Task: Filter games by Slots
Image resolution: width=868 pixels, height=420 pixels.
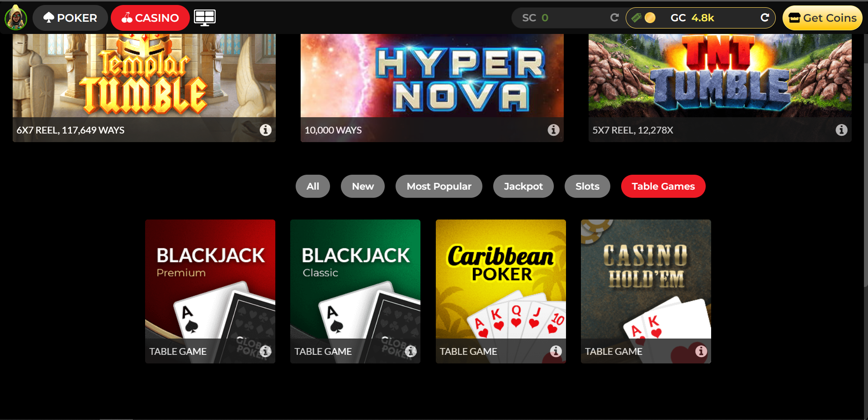Action: click(x=587, y=186)
